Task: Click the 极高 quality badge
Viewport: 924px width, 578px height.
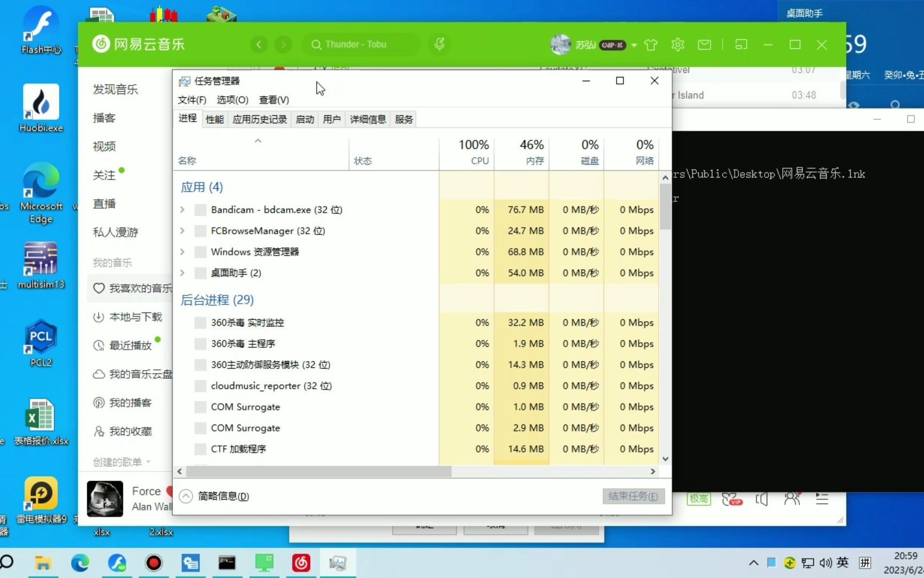Action: pyautogui.click(x=699, y=499)
